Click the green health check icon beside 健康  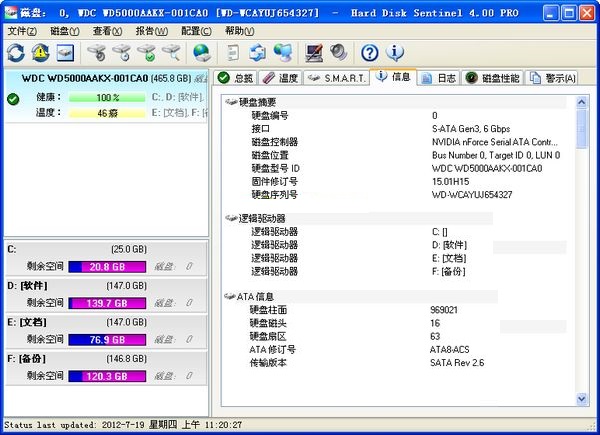point(13,99)
